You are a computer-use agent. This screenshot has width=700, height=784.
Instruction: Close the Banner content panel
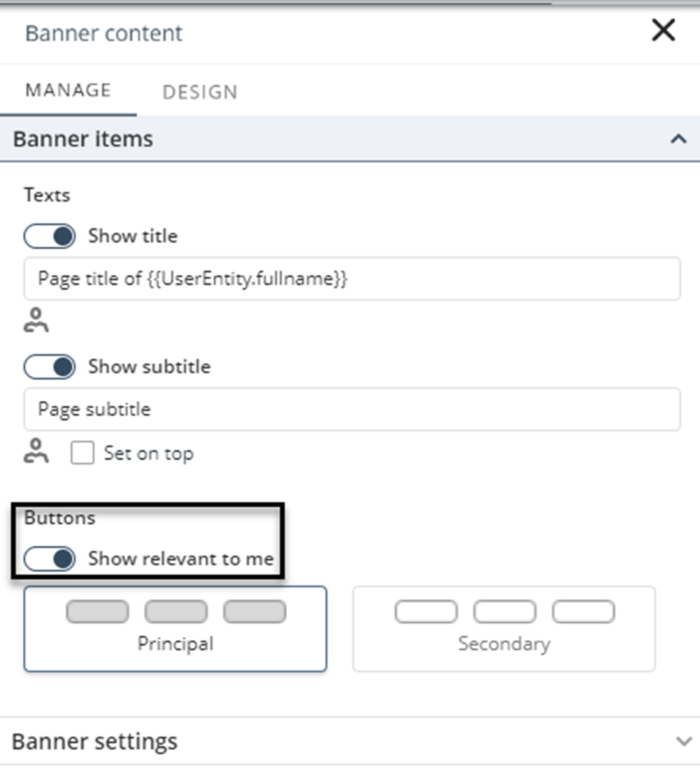[x=664, y=30]
